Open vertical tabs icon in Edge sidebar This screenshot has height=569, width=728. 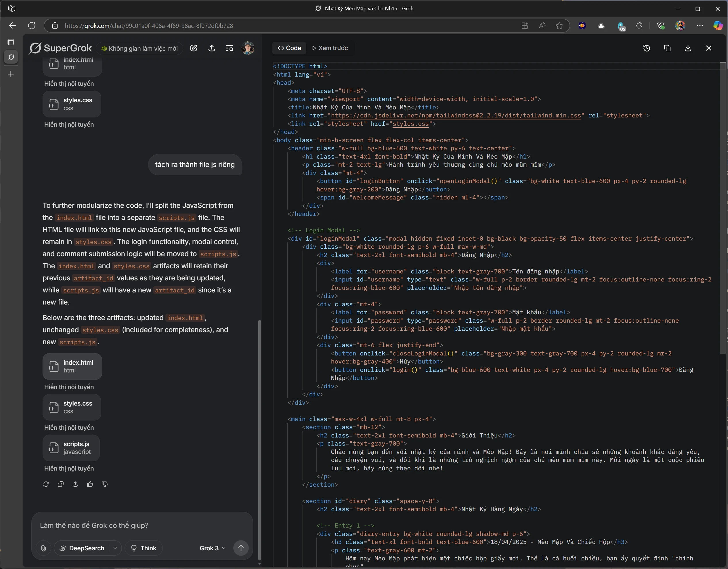11,42
